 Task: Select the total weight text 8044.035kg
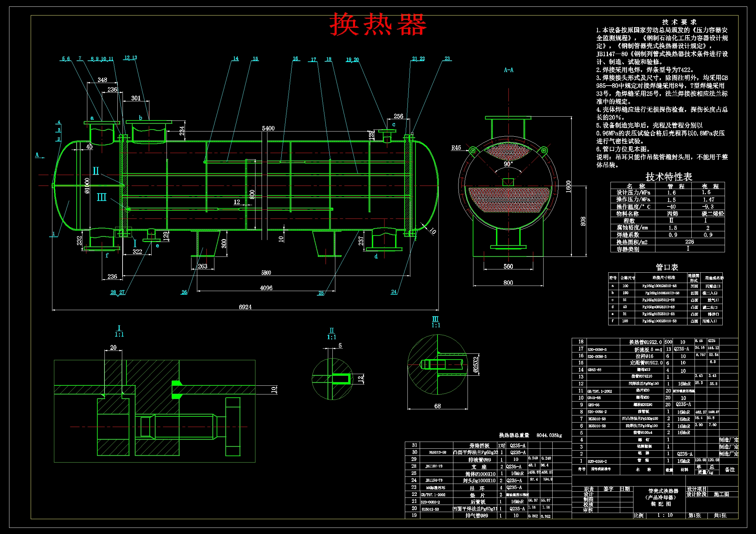549,435
